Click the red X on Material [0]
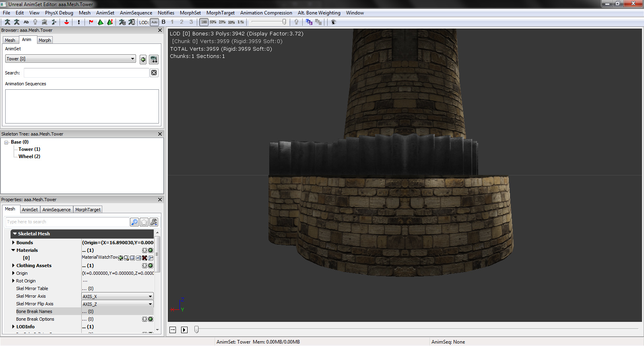This screenshot has width=644, height=346. (x=144, y=258)
